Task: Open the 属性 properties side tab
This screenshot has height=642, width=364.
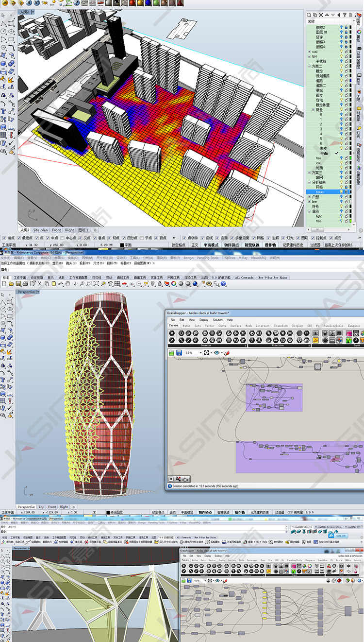Action: point(359,35)
